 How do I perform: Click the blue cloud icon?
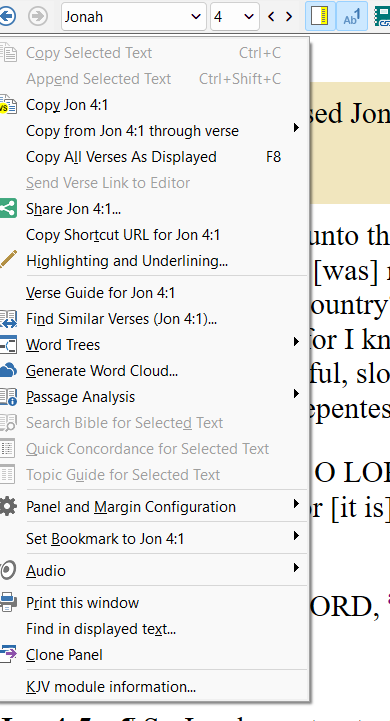coord(8,370)
